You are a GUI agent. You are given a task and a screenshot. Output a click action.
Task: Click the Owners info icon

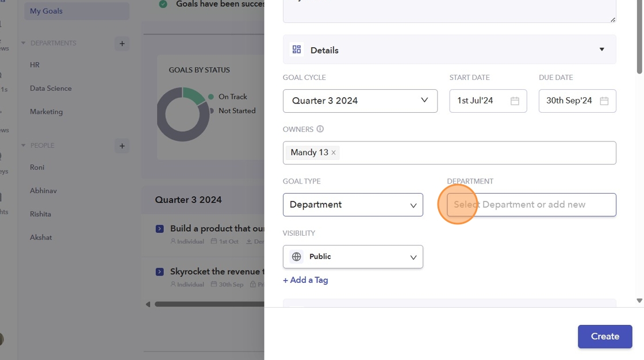pyautogui.click(x=320, y=129)
